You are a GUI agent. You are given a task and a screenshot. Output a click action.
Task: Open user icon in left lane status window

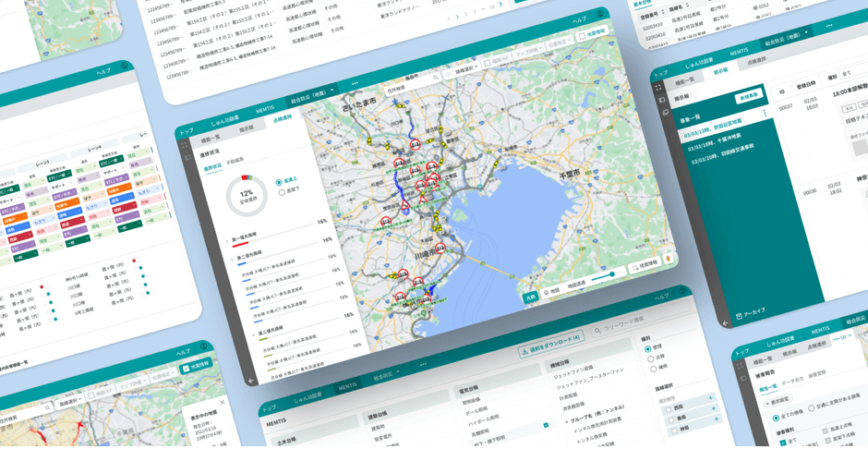click(x=125, y=66)
